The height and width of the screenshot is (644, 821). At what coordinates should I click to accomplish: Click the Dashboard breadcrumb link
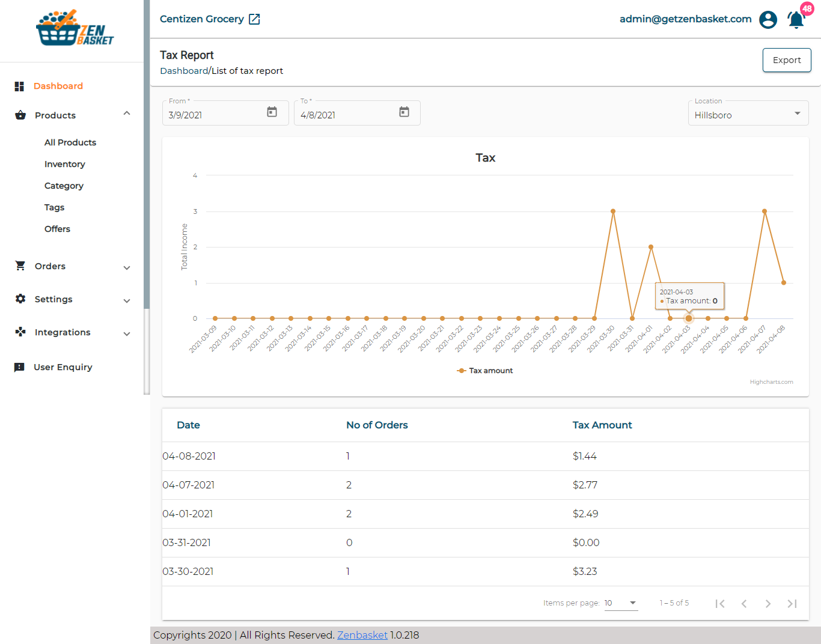click(183, 71)
